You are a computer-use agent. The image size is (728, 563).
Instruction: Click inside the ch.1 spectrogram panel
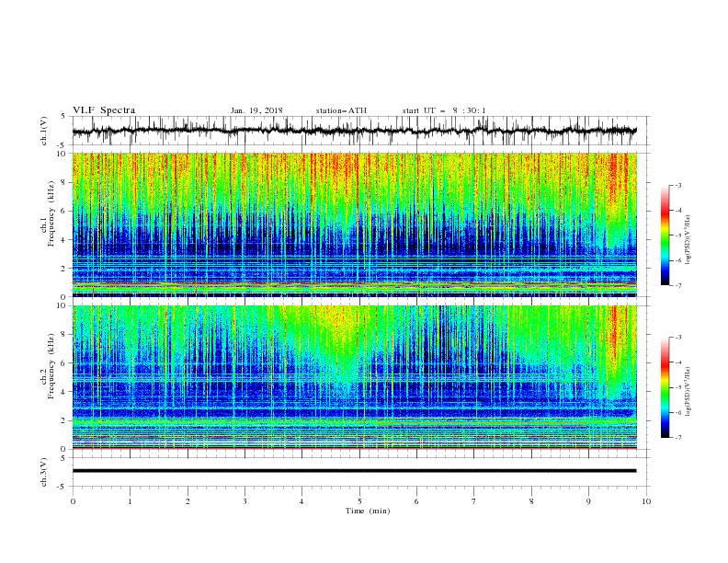click(355, 224)
